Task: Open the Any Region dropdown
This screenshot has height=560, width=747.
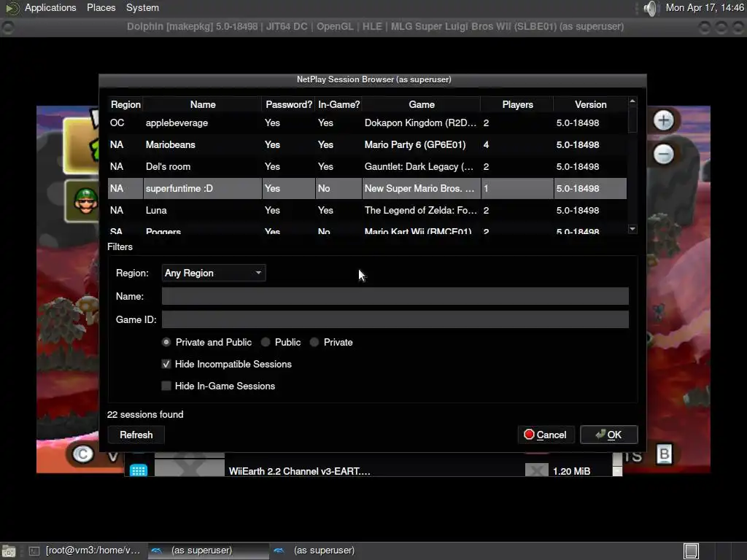Action: click(214, 273)
